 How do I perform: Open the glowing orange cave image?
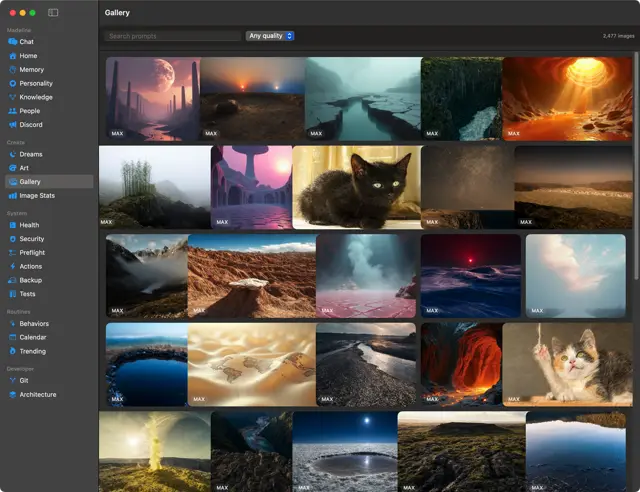tap(568, 99)
